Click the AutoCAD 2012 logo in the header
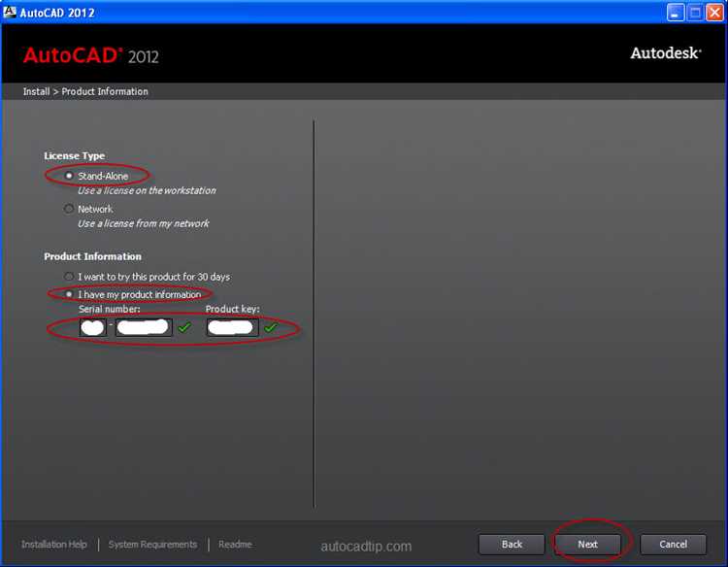The width and height of the screenshot is (728, 567). point(91,55)
